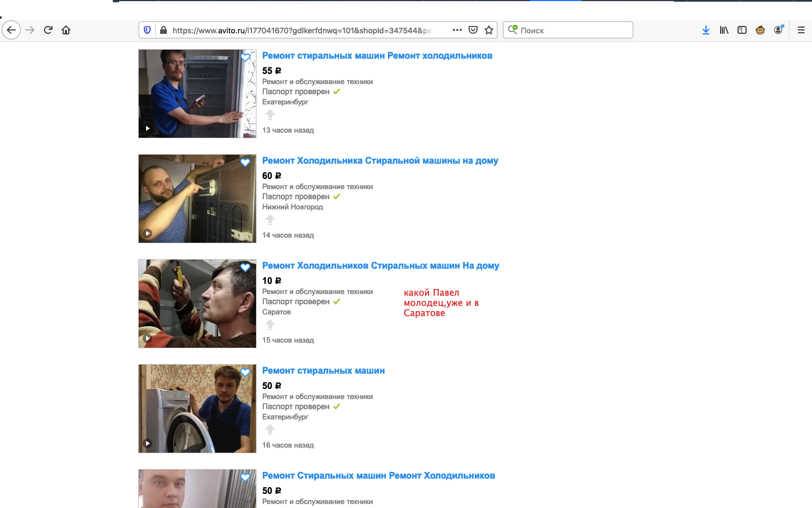Open Ремонт стиральных машин Ремонт холодильников listing

(377, 55)
